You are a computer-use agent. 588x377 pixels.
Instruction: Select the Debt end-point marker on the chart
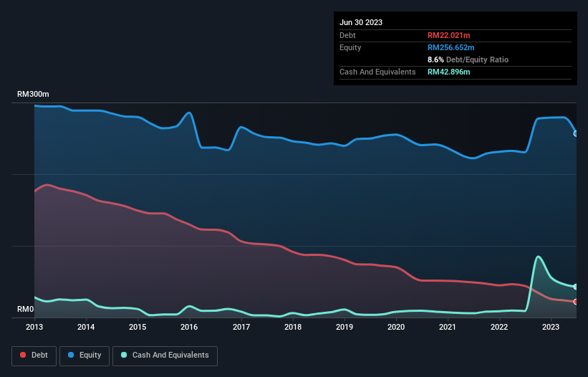[576, 302]
